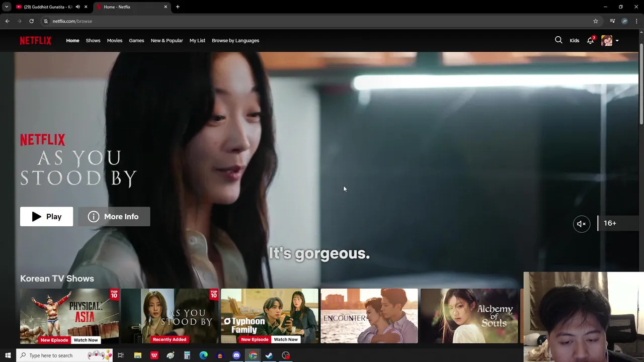Open the tab search dropdown arrow
The width and height of the screenshot is (644, 362).
[x=7, y=7]
